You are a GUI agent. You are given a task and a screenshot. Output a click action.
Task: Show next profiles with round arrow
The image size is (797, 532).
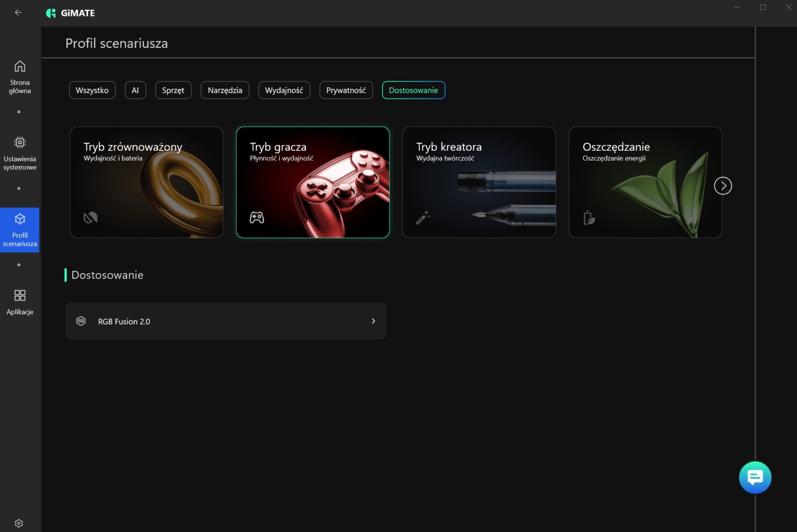pos(722,186)
